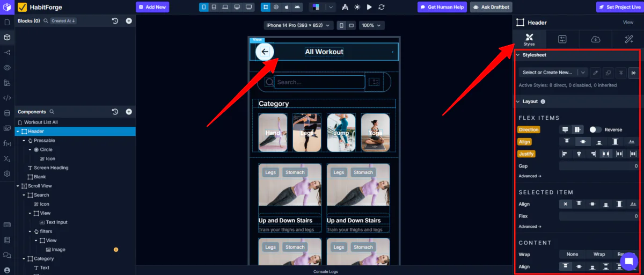Click the Set Project Live button

(x=619, y=7)
